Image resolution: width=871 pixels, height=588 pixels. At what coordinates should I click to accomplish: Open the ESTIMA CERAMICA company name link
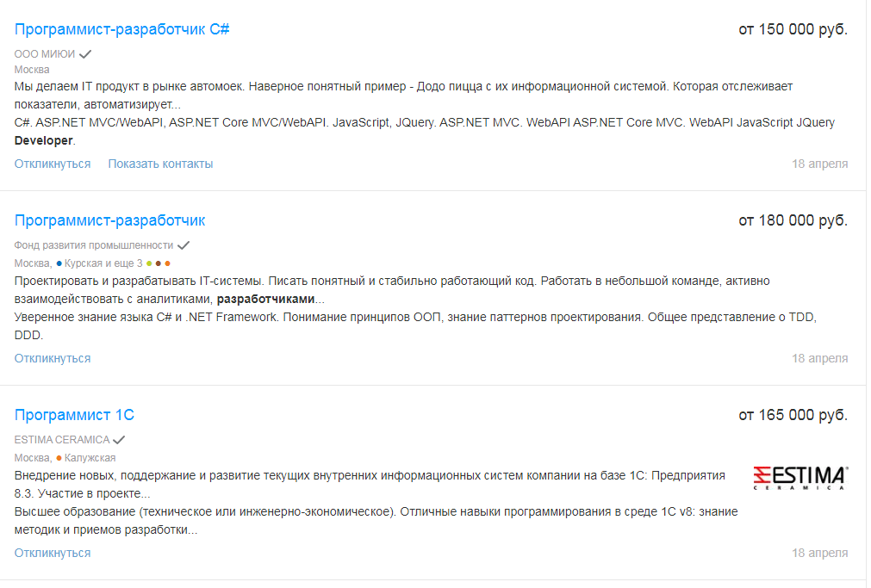coord(62,440)
